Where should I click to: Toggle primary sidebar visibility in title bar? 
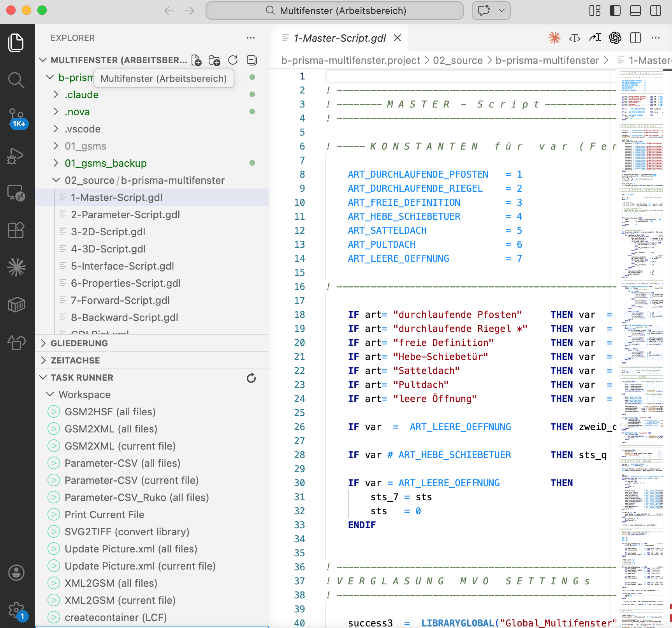coord(615,11)
